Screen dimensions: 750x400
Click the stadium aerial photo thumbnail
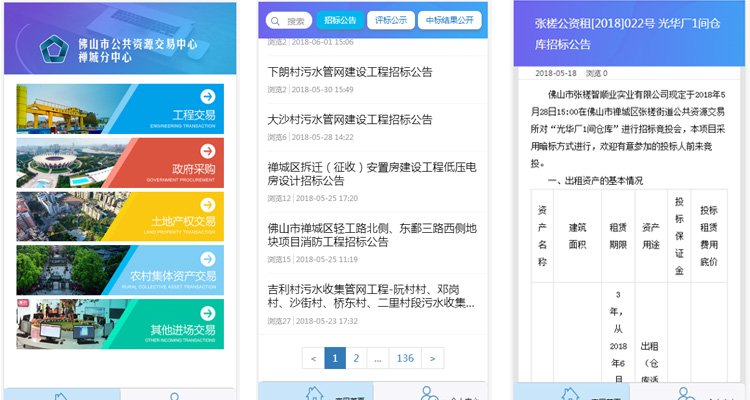[x=67, y=163]
